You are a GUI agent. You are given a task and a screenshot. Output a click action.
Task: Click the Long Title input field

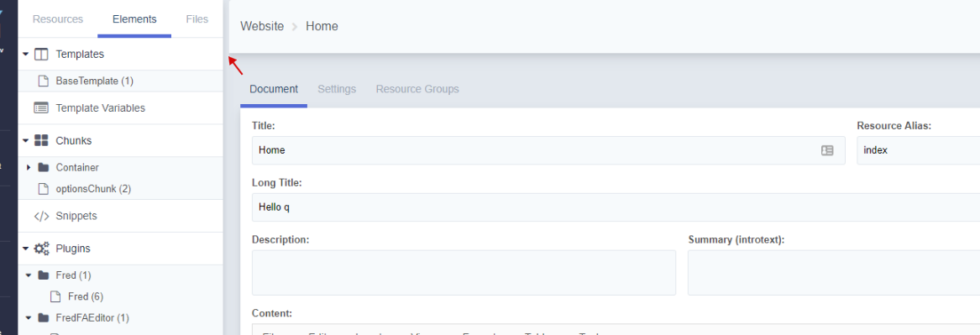616,207
